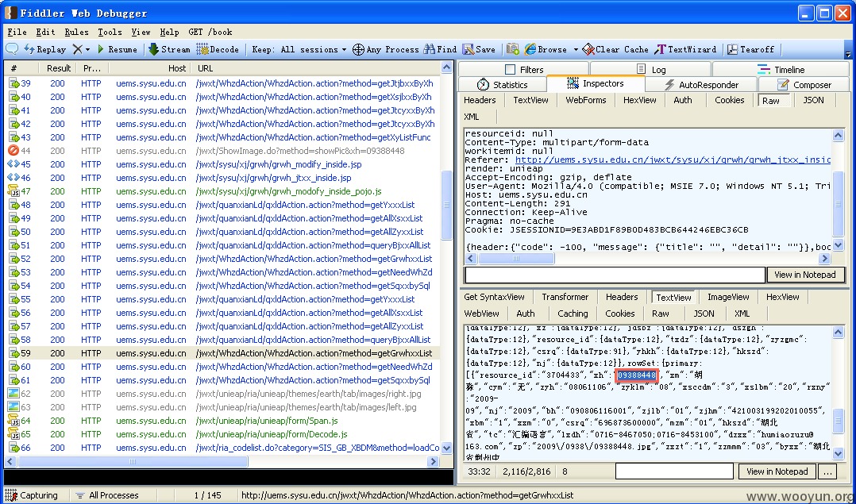This screenshot has height=504, width=856.
Task: Click the QuickExec black command box
Action: coord(229,477)
